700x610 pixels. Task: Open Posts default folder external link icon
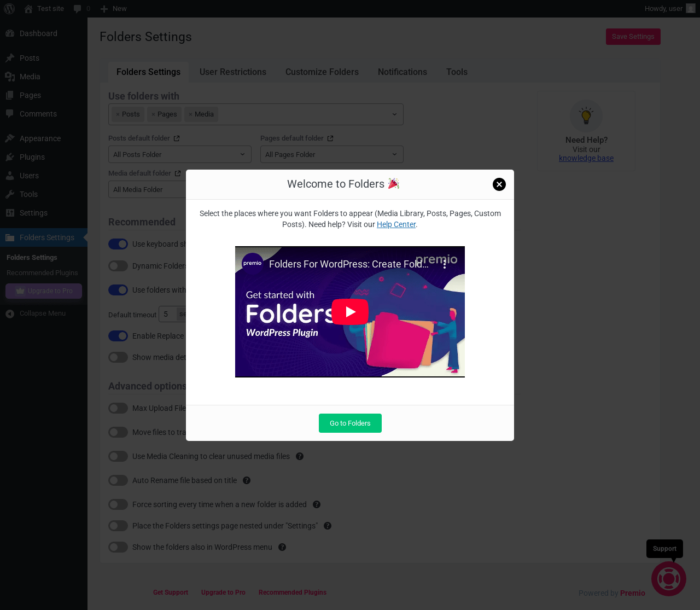pyautogui.click(x=177, y=138)
